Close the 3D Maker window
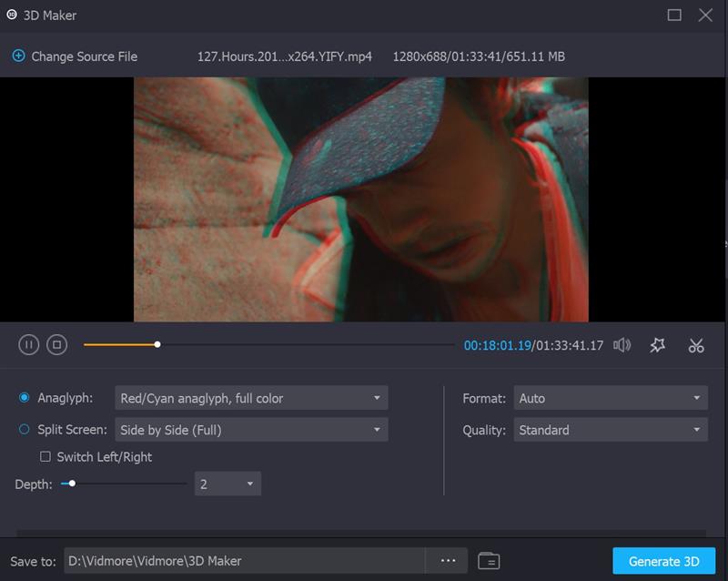Viewport: 728px width, 581px height. click(x=705, y=15)
